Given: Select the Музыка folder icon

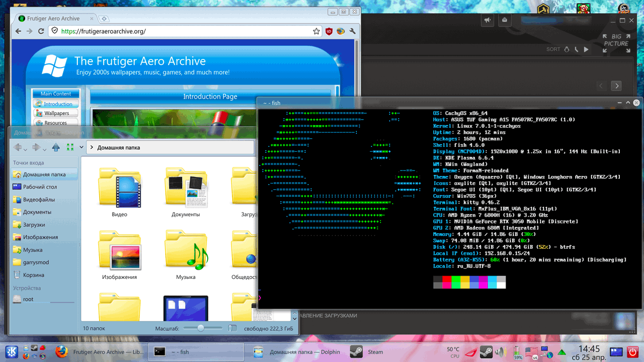Looking at the screenshot, I should (185, 250).
